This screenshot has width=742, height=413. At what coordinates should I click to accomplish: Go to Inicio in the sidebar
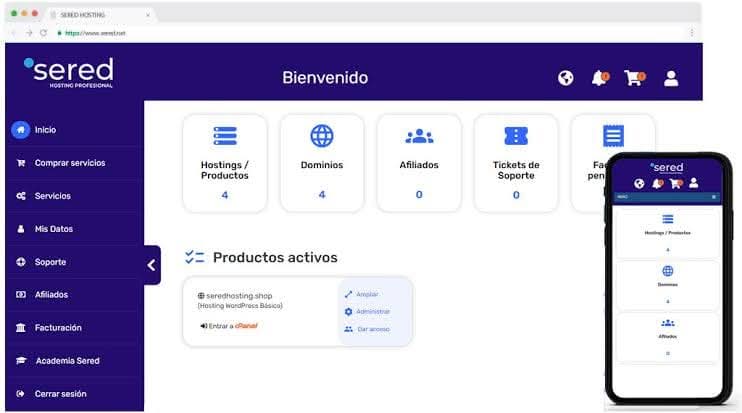(45, 130)
